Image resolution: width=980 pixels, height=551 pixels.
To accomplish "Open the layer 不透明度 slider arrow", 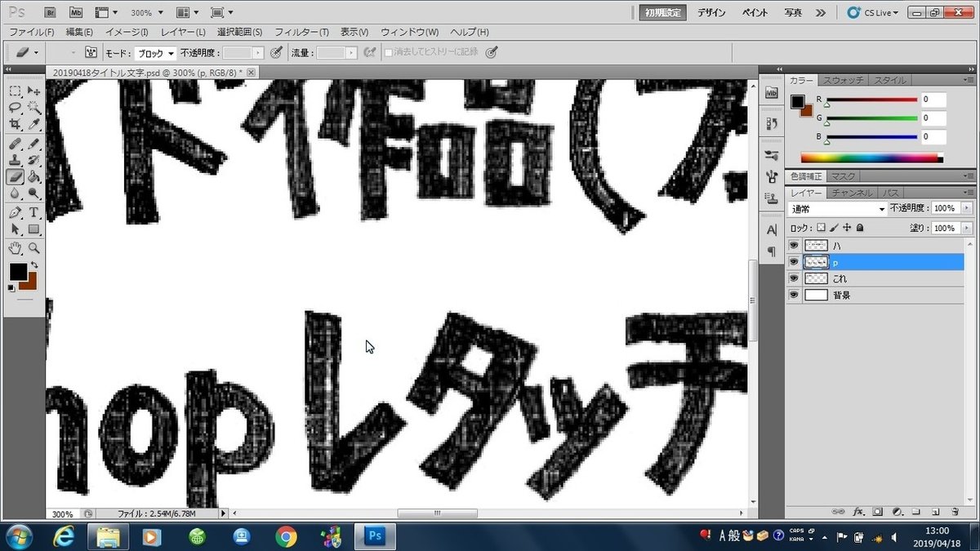I will click(x=967, y=209).
